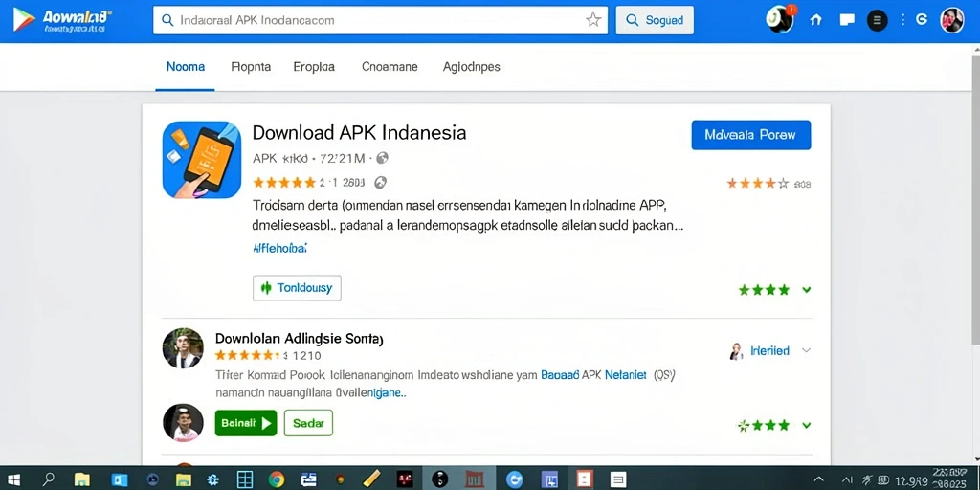Expand the chevron beside green stars near Sedar
Viewport: 980px width, 490px height.
click(806, 426)
